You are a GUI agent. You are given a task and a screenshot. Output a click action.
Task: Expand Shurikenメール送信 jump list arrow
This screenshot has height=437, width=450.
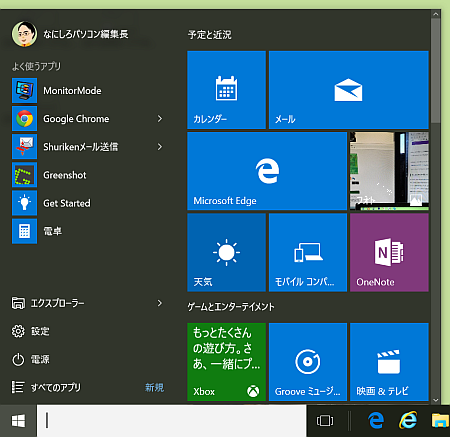click(x=160, y=147)
